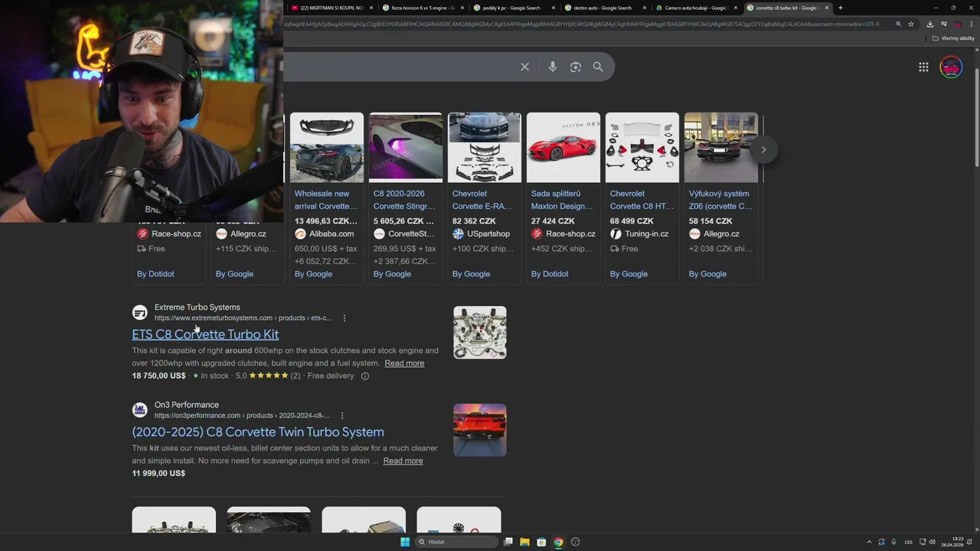Open Všechny záložky bookmarks folder

[x=953, y=38]
